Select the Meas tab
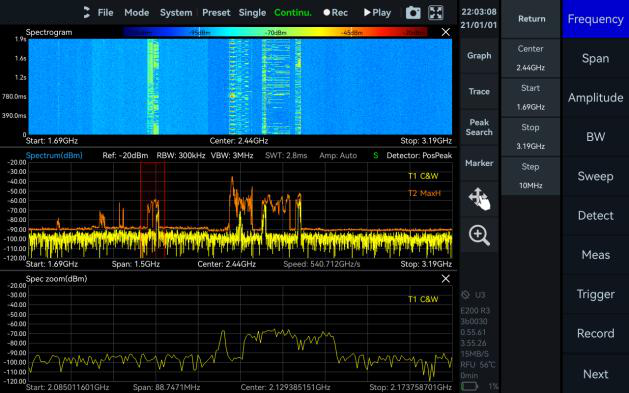This screenshot has height=393, width=629. pos(595,255)
